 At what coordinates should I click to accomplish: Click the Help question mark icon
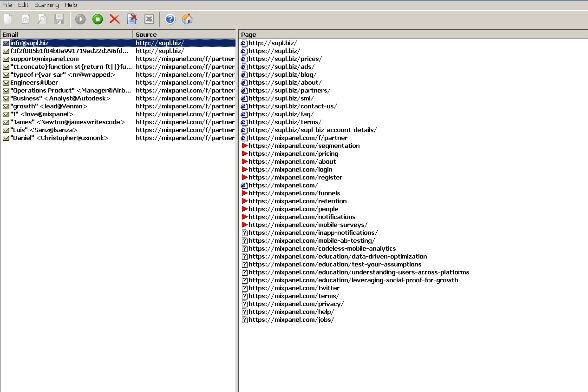[170, 19]
